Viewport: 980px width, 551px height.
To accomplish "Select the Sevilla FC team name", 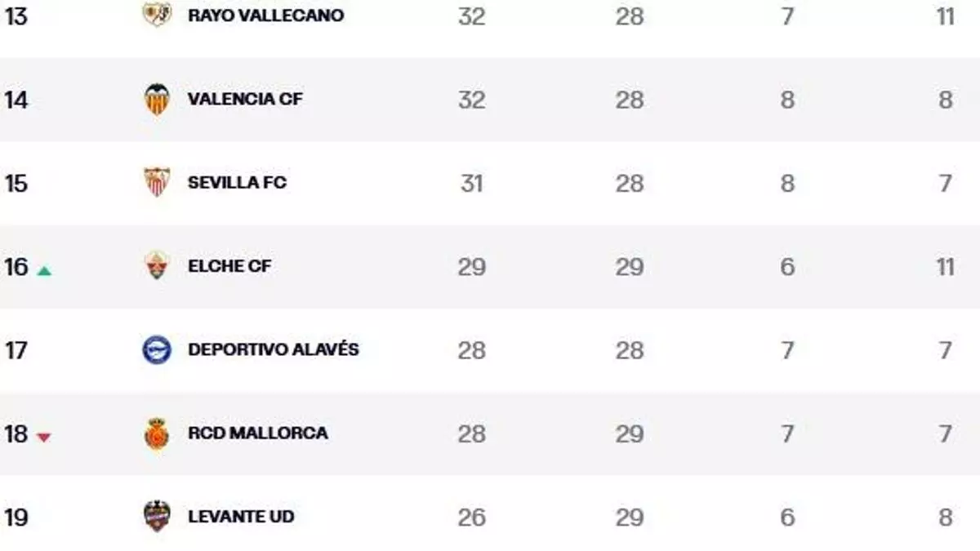I will click(x=237, y=183).
